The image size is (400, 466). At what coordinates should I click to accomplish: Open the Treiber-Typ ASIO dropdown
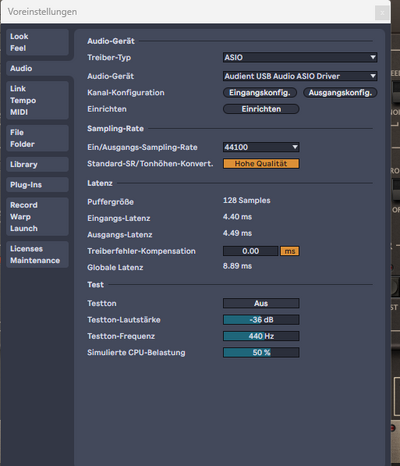tap(300, 57)
